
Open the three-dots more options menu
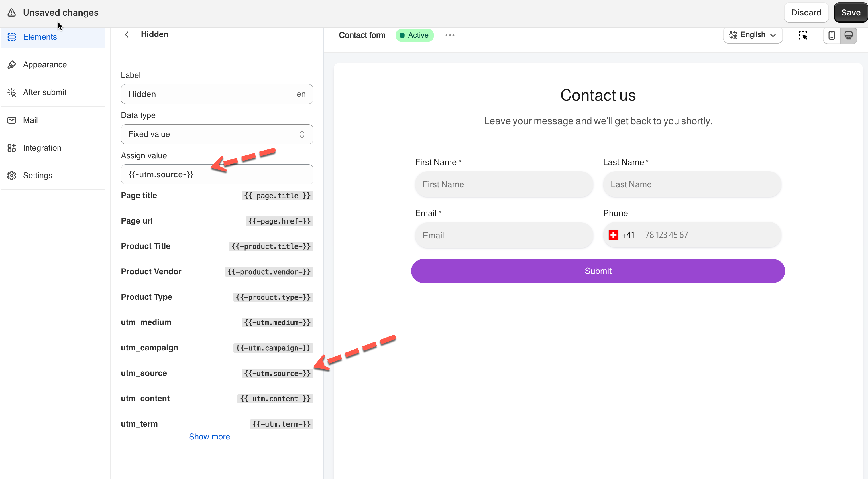[449, 35]
